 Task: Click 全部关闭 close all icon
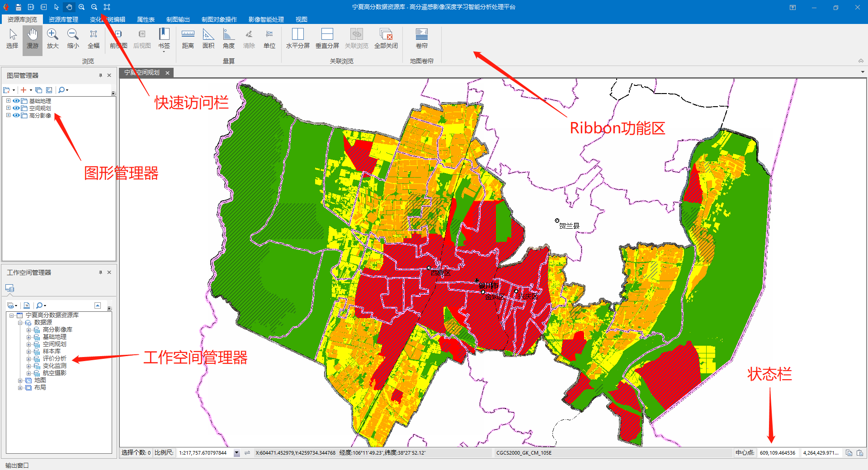tap(386, 39)
